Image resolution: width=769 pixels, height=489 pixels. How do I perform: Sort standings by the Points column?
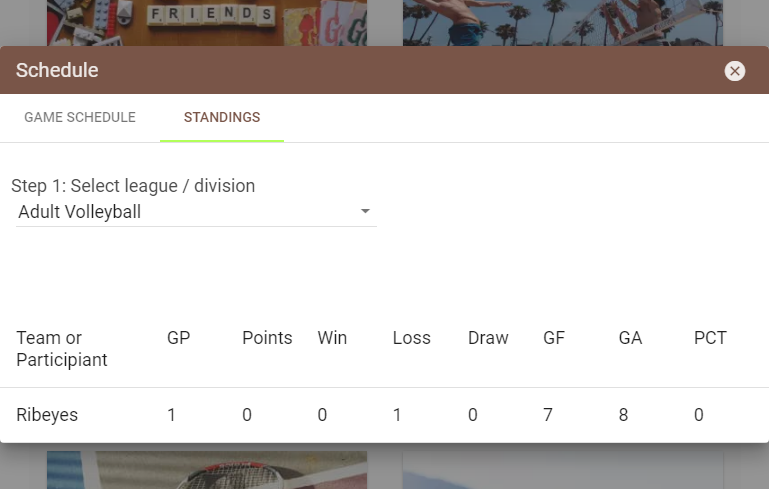267,338
